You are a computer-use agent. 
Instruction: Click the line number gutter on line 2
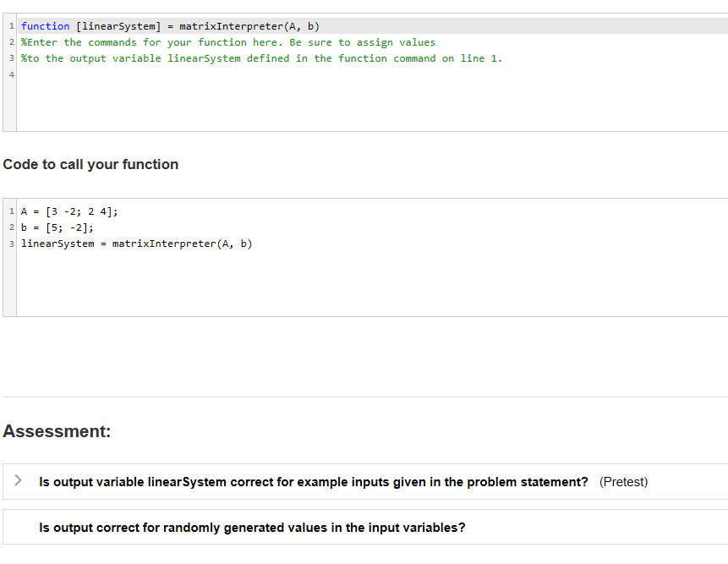pyautogui.click(x=11, y=41)
